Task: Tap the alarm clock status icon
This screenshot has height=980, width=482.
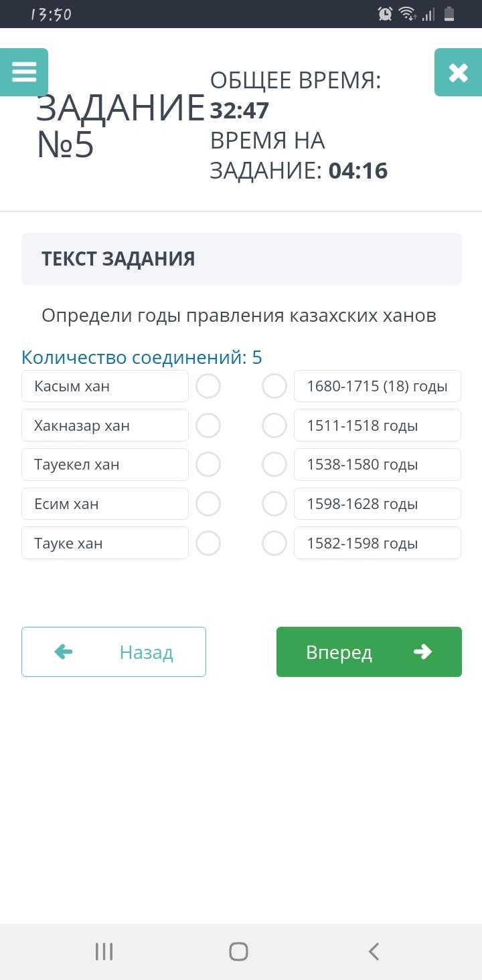Action: tap(385, 14)
